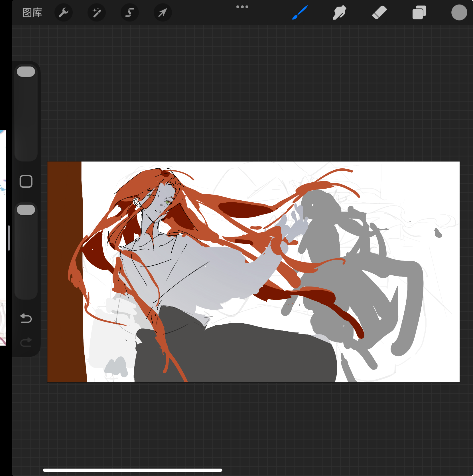Viewport: 473px width, 476px height.
Task: Tap the slide-over app sliver at left edge
Action: (x=3, y=237)
